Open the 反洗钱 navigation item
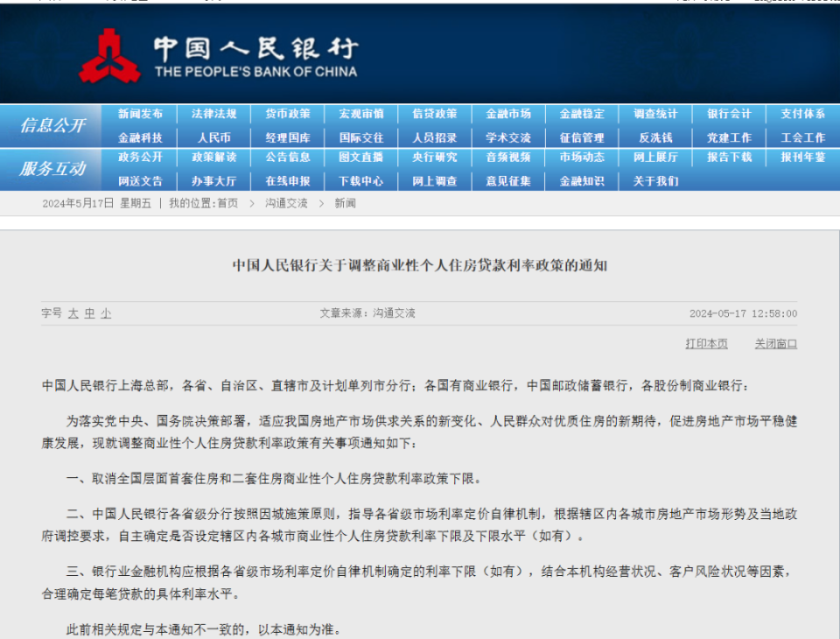Image resolution: width=840 pixels, height=639 pixels. (x=655, y=137)
